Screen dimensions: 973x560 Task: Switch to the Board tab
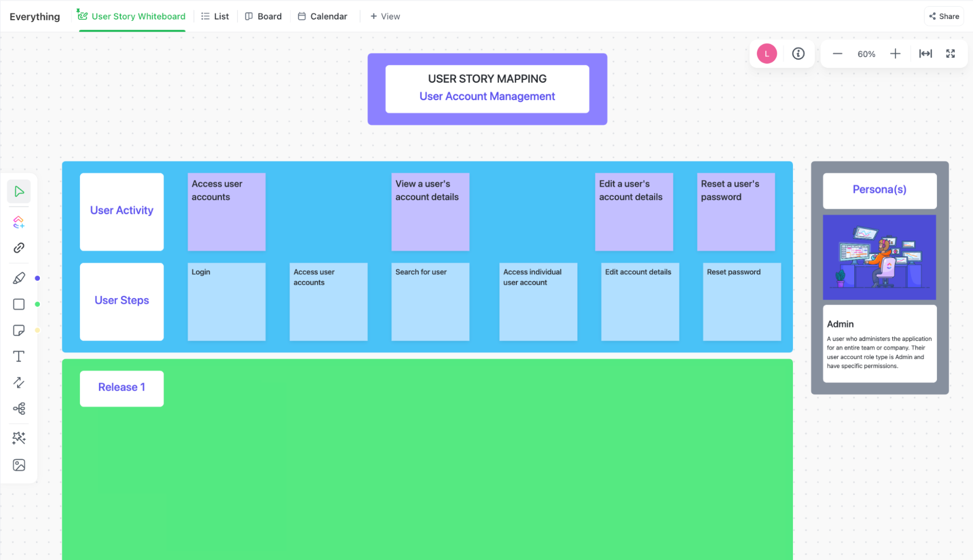(263, 17)
